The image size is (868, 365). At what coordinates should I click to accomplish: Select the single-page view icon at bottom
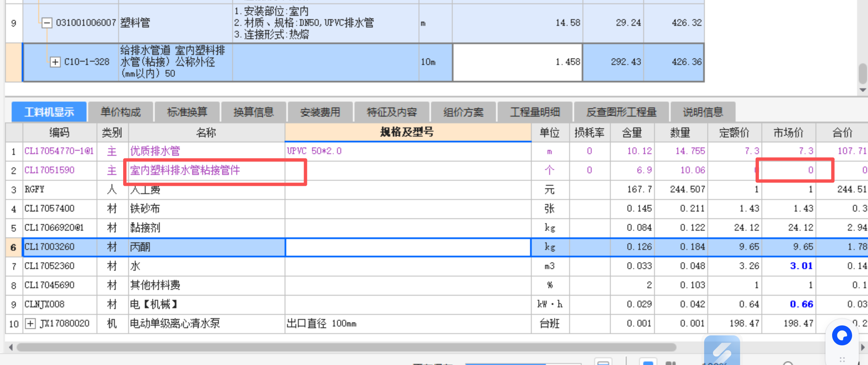604,363
